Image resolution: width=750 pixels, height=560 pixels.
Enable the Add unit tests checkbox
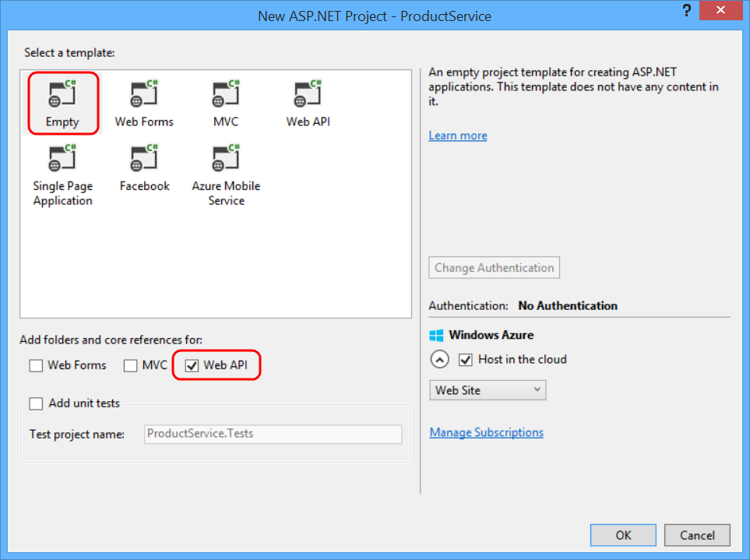click(36, 403)
